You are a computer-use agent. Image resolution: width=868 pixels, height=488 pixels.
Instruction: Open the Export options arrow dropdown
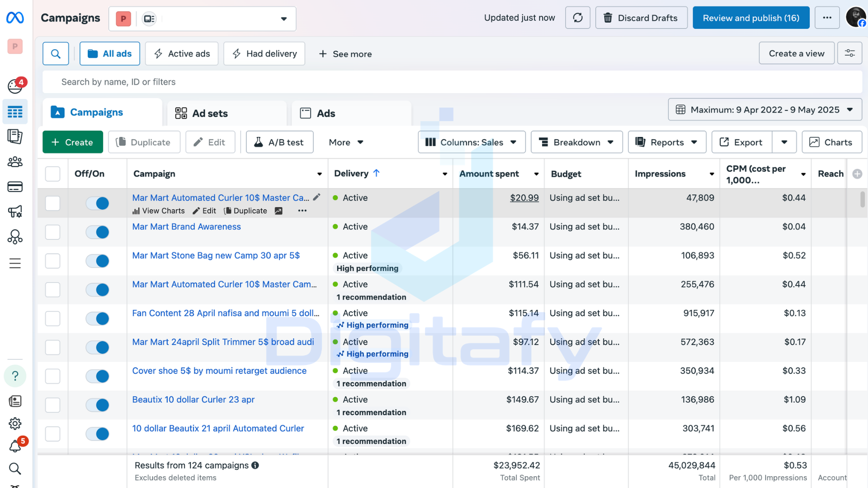coord(784,142)
